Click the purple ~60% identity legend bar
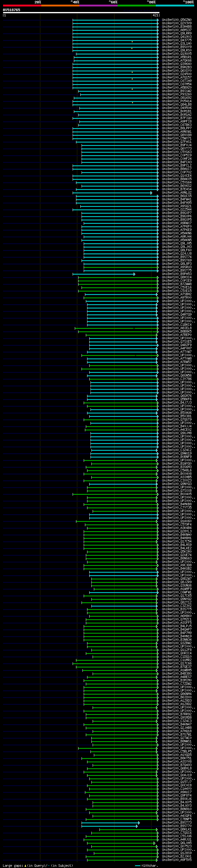Image resolution: width=197 pixels, height=868 pixels. tap(99, 6)
